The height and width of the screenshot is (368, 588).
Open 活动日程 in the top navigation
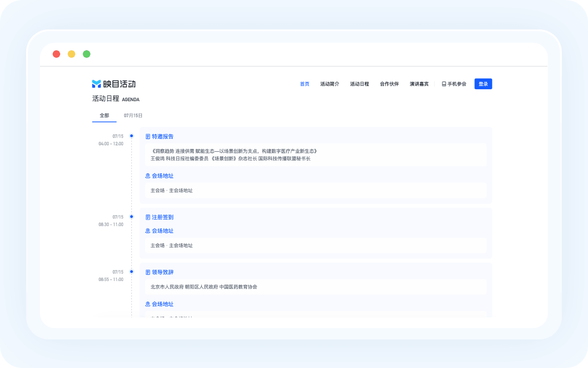coord(360,84)
